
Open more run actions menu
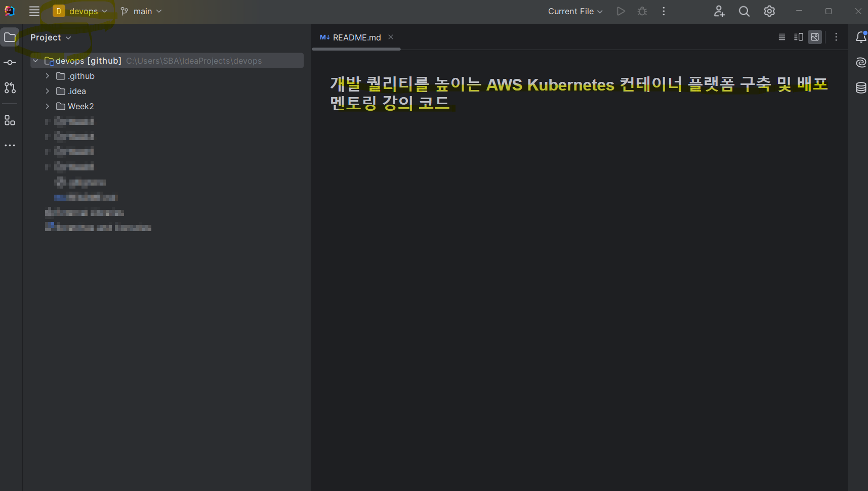pos(664,11)
